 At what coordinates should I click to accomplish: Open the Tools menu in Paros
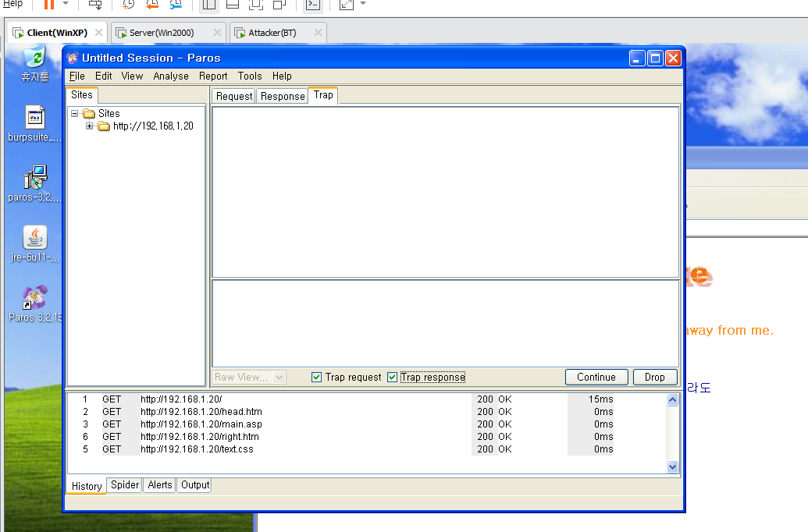(250, 76)
